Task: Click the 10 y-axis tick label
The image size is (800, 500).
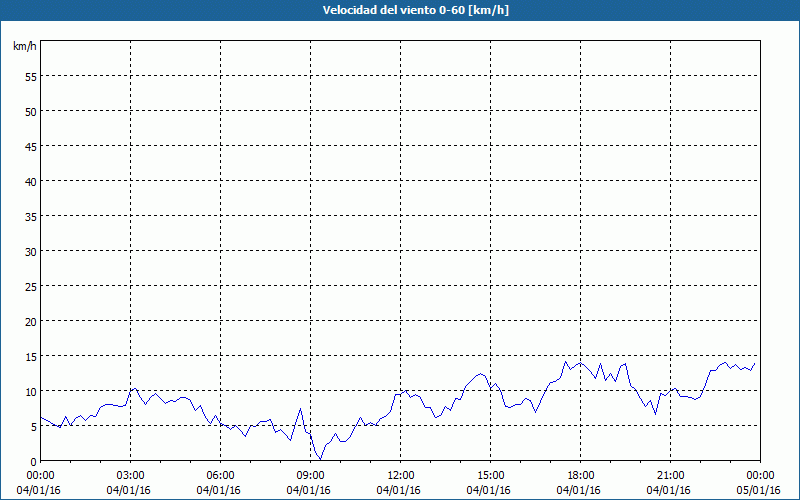Action: pyautogui.click(x=31, y=391)
